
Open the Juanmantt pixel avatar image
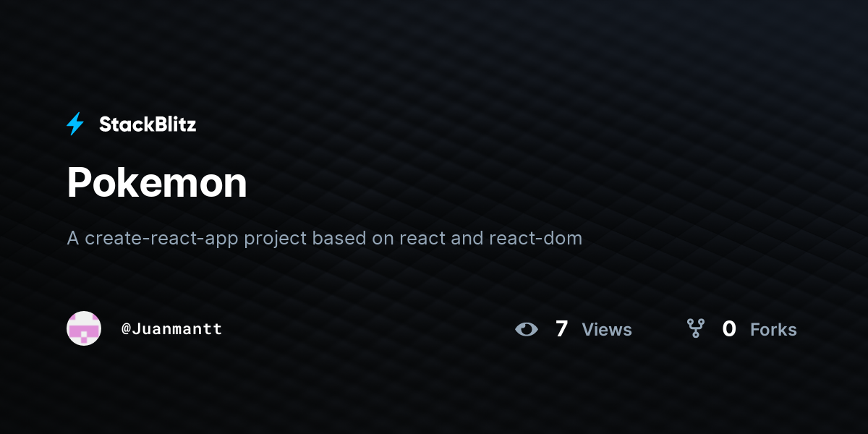[x=84, y=328]
